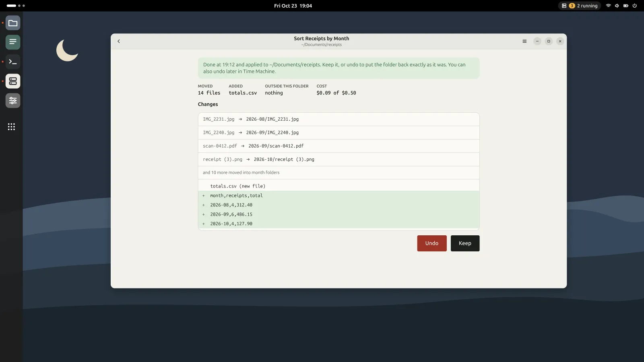644x362 pixels.
Task: Undo the receipt sorting changes
Action: 432,243
